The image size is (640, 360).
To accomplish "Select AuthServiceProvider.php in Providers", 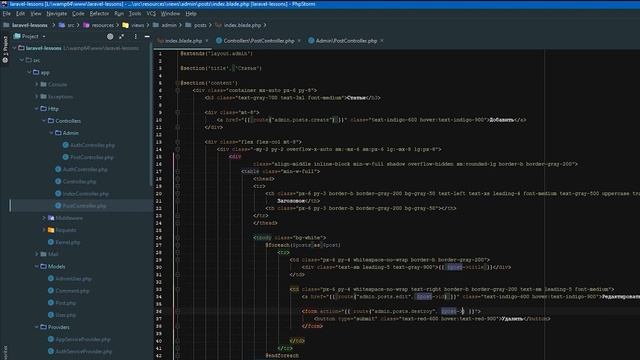I will (x=84, y=351).
